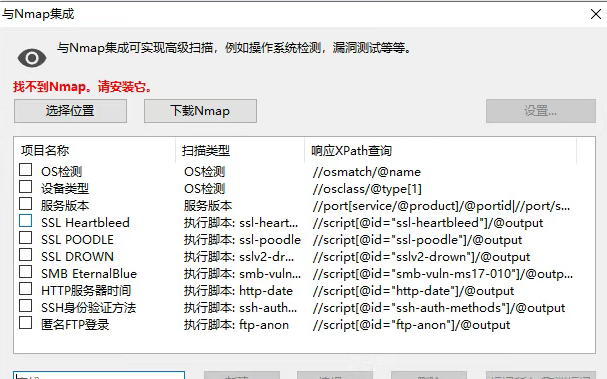Select the ssh-auth-methods XPath output cell

coord(439,308)
